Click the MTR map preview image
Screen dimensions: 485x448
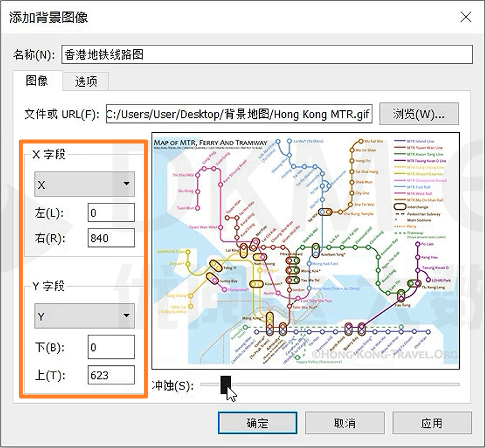tap(306, 251)
